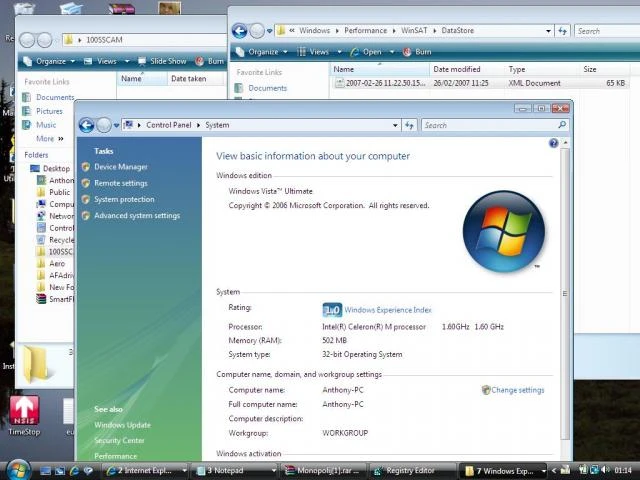Go back in Control Panel window
This screenshot has height=480, width=640.
87,125
